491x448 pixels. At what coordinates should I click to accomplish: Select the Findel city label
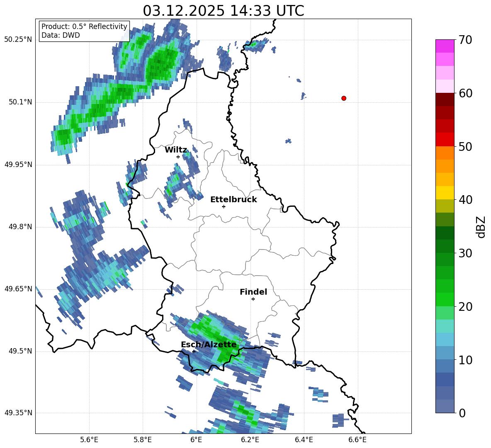coord(253,292)
